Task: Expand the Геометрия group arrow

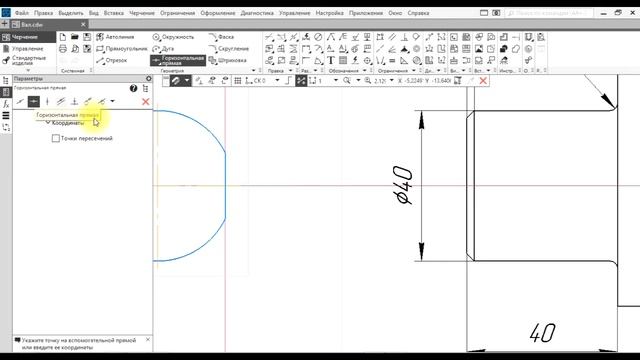Action: [253, 71]
